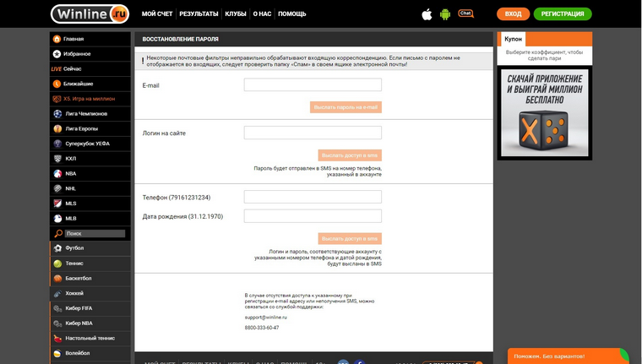
Task: Open the Chat icon in header
Action: [465, 14]
